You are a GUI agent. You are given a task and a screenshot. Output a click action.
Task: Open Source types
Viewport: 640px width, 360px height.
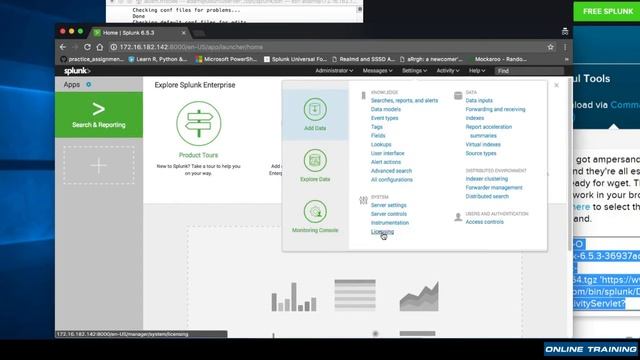481,153
